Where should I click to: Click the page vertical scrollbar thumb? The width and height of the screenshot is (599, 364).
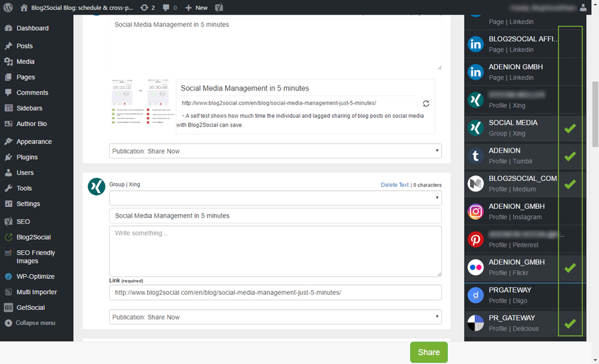pos(595,114)
